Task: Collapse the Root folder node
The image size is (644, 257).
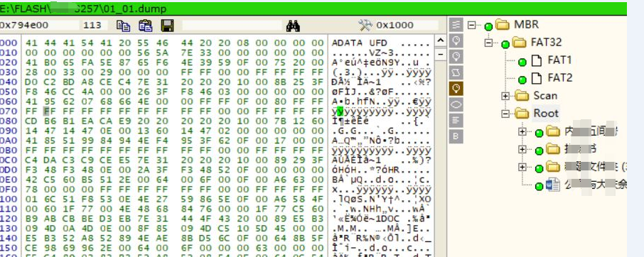Action: tap(505, 114)
